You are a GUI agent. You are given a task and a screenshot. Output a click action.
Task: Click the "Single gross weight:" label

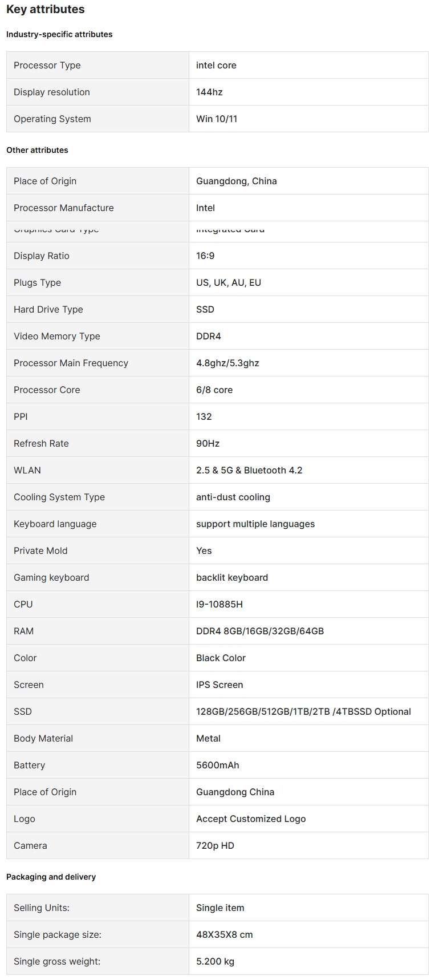(x=57, y=961)
